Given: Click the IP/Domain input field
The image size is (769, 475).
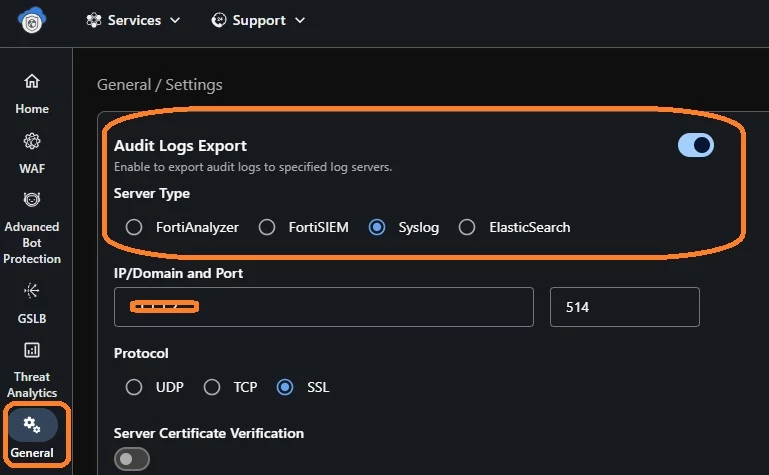Looking at the screenshot, I should (x=324, y=307).
